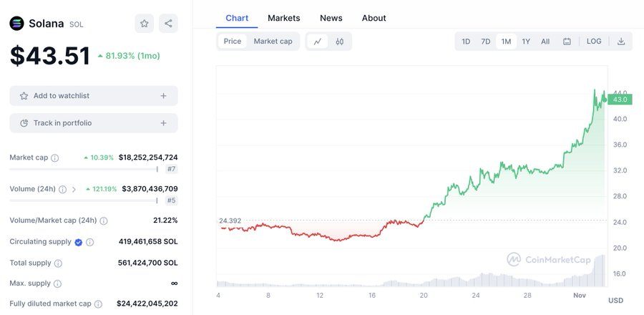Select the 7D time range
Image resolution: width=644 pixels, height=315 pixels.
(x=486, y=42)
